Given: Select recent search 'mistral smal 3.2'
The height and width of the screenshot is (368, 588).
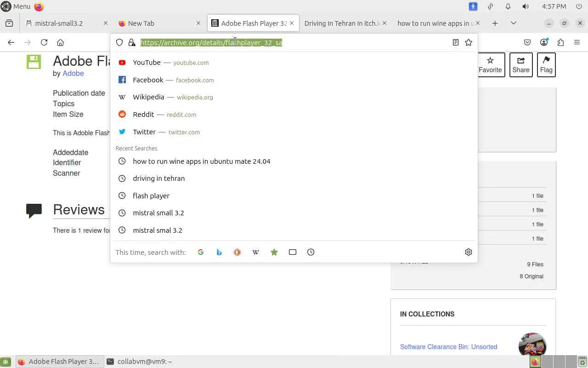Looking at the screenshot, I should [294, 230].
